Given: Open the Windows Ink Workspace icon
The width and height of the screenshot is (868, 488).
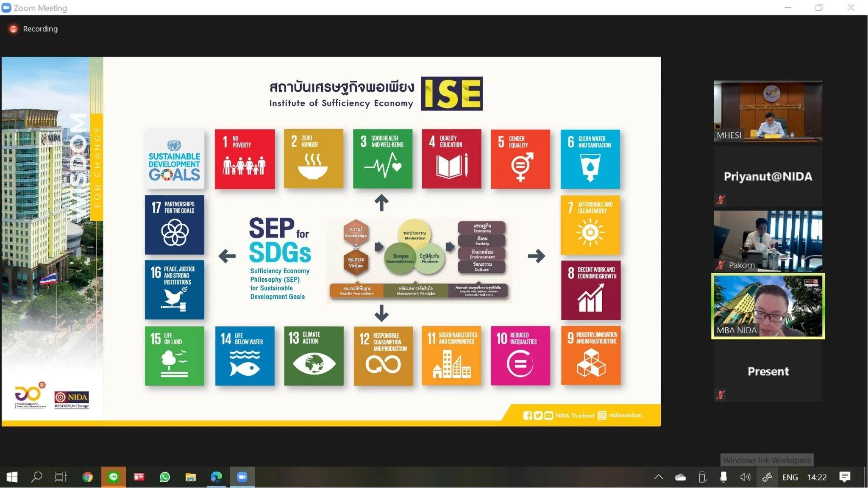Looking at the screenshot, I should click(x=767, y=477).
